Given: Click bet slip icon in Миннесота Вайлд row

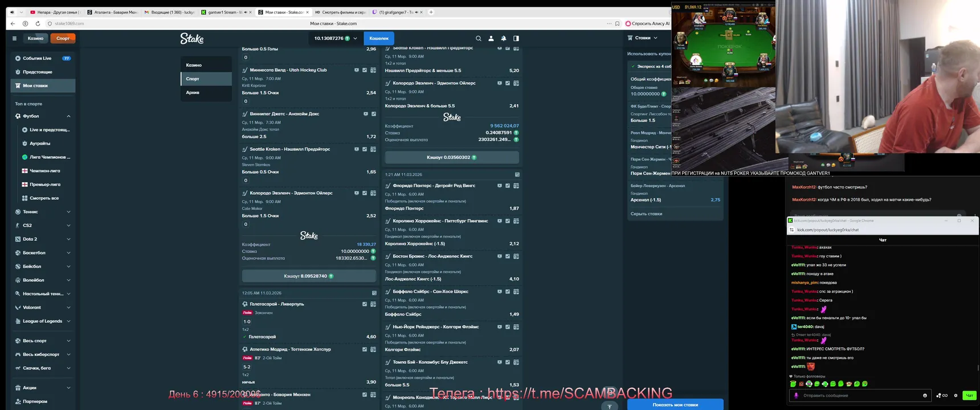Looking at the screenshot, I should pos(373,70).
